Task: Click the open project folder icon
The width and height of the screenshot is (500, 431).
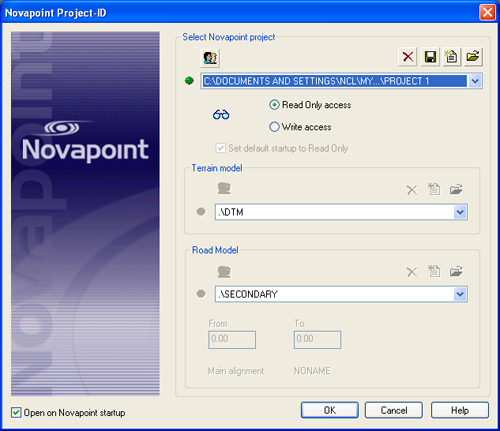Action: click(x=473, y=57)
